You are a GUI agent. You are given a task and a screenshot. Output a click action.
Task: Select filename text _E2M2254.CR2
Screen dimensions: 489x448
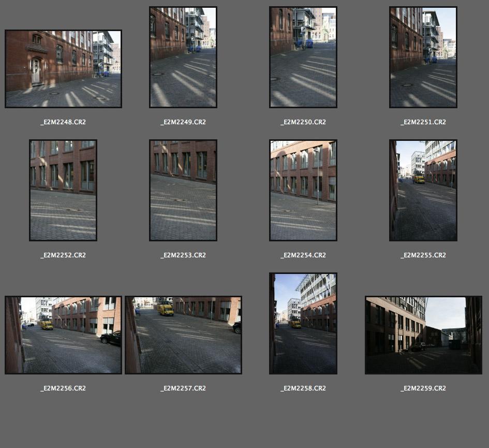303,255
